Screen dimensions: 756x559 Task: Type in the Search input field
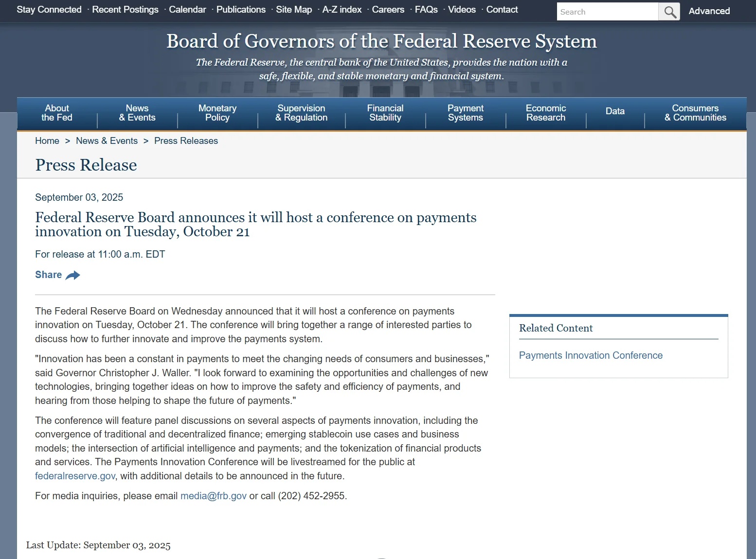pos(607,12)
